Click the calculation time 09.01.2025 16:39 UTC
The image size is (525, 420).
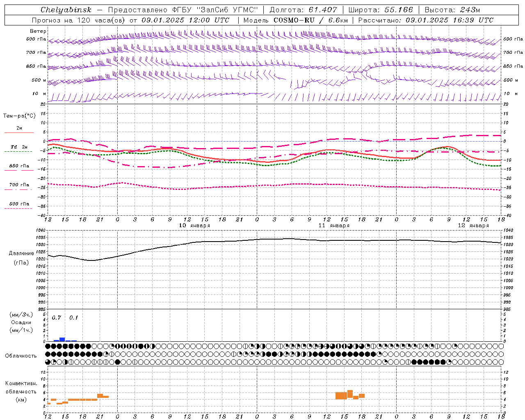click(450, 20)
